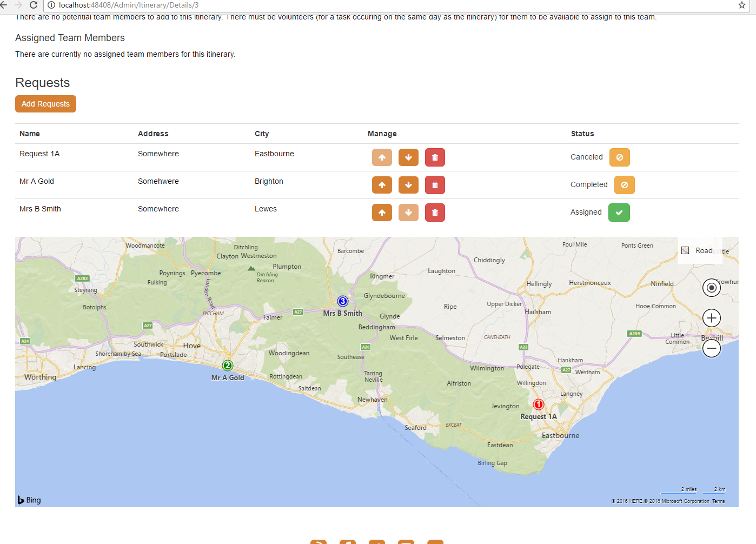The height and width of the screenshot is (544, 756).
Task: Delete the Mr A Gold request
Action: pos(435,184)
